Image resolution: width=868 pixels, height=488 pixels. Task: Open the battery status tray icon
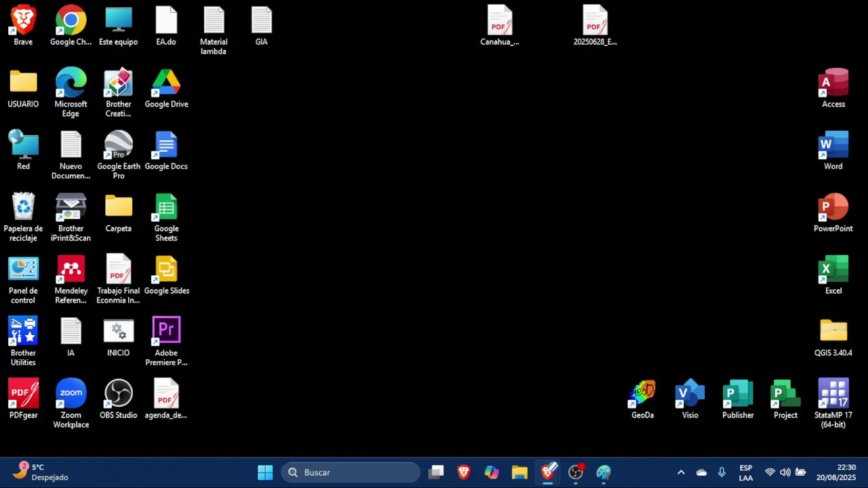pos(800,472)
